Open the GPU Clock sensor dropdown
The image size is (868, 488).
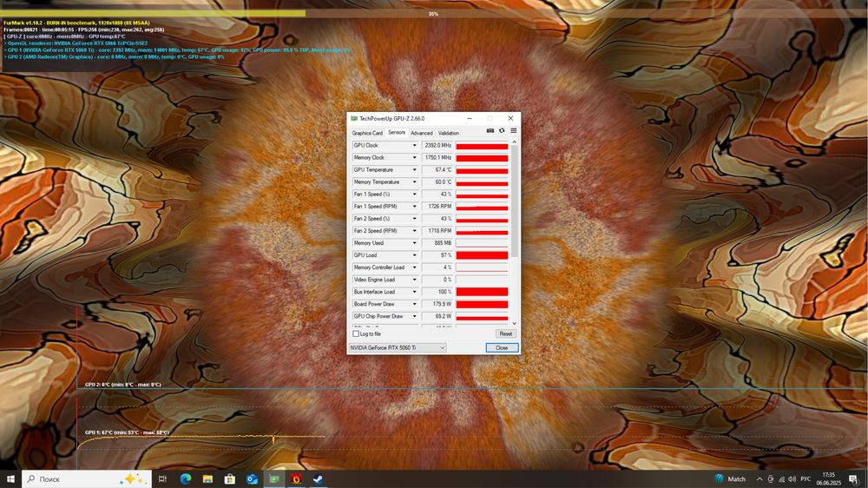[414, 146]
